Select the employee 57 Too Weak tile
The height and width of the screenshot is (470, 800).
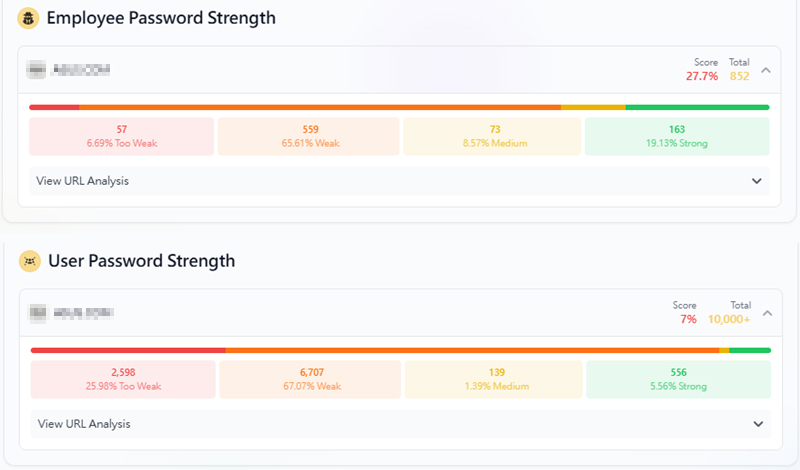click(122, 136)
